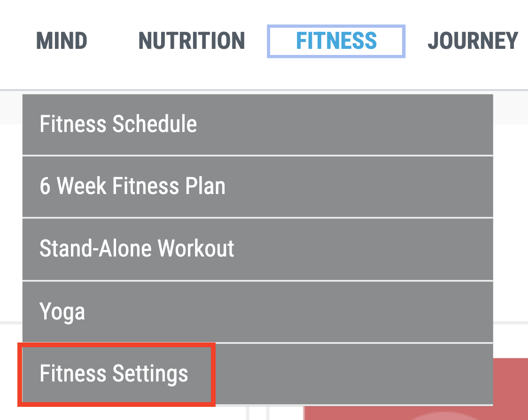
Task: Click the highlighted FITNESS header
Action: click(336, 41)
